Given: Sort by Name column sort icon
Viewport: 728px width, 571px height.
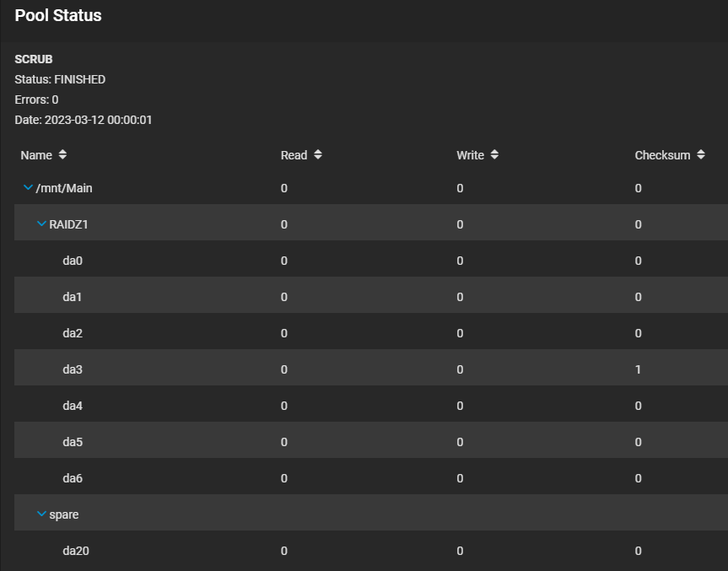Looking at the screenshot, I should point(63,155).
